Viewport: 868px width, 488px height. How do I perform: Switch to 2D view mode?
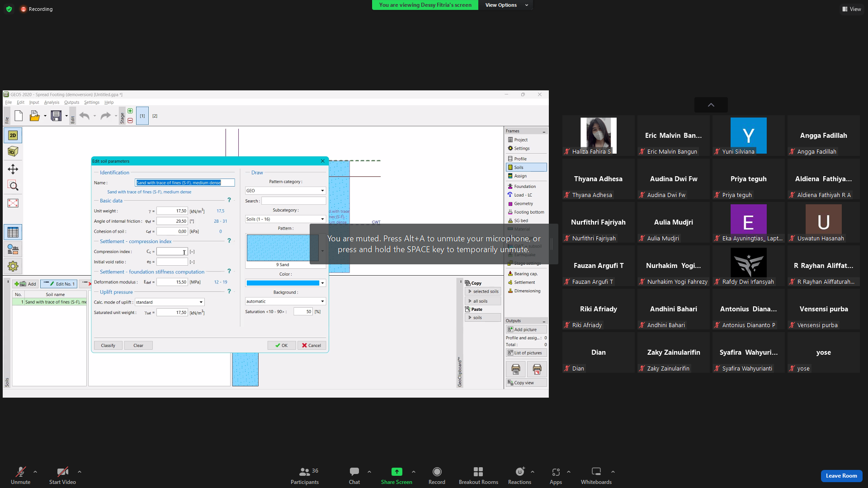click(x=13, y=135)
